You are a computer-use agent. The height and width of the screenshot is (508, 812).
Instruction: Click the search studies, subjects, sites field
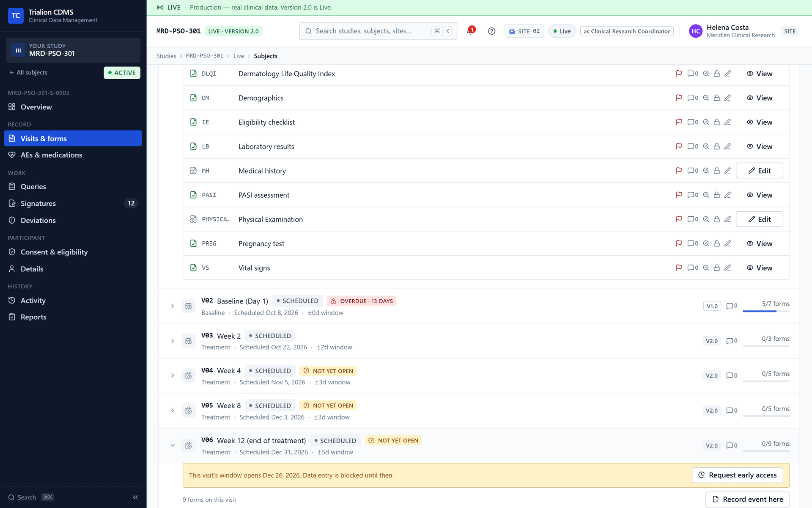click(378, 31)
